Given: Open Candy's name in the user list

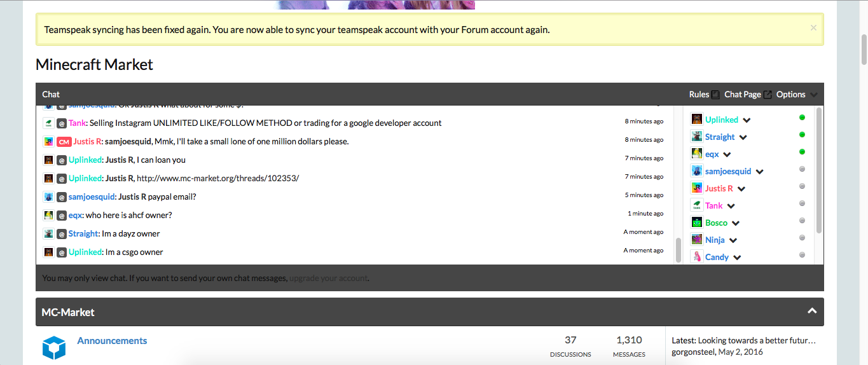Looking at the screenshot, I should pos(717,257).
